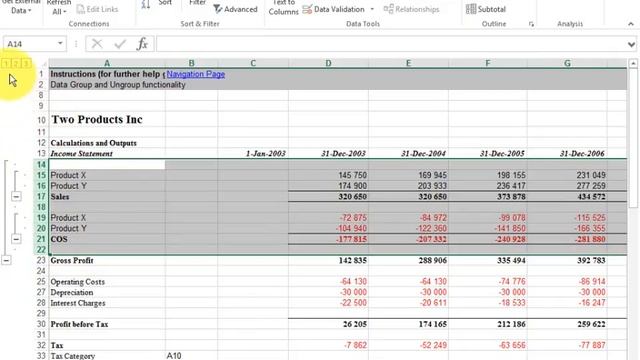Collapse the COS group at row 21
This screenshot has width=640, height=360.
16,239
